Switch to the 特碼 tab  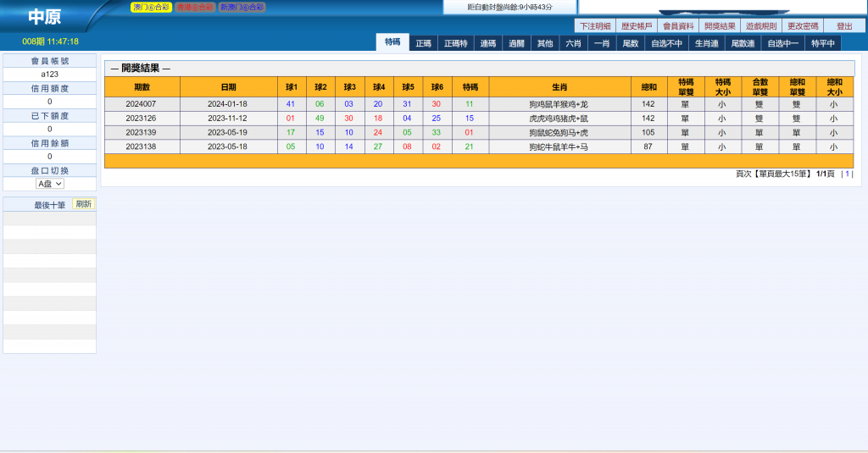click(392, 42)
